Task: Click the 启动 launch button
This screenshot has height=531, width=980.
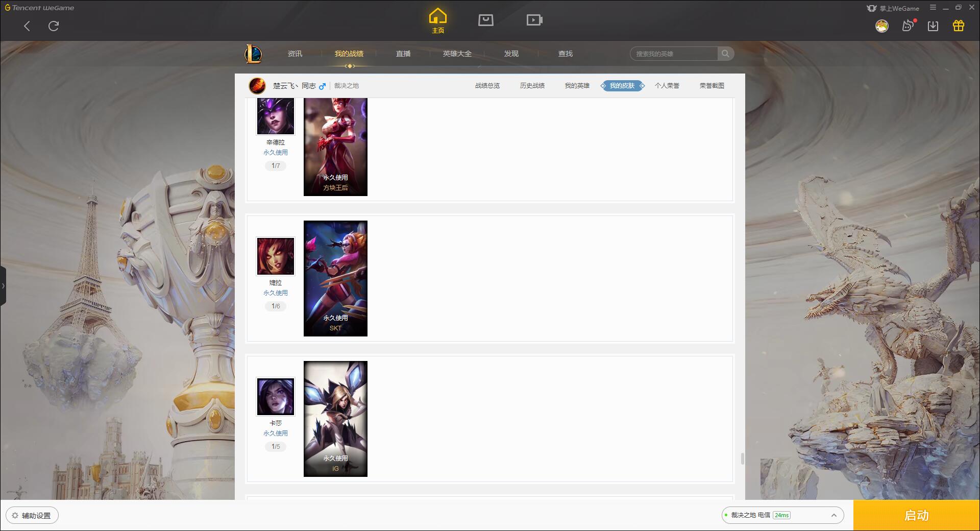Action: coord(917,516)
